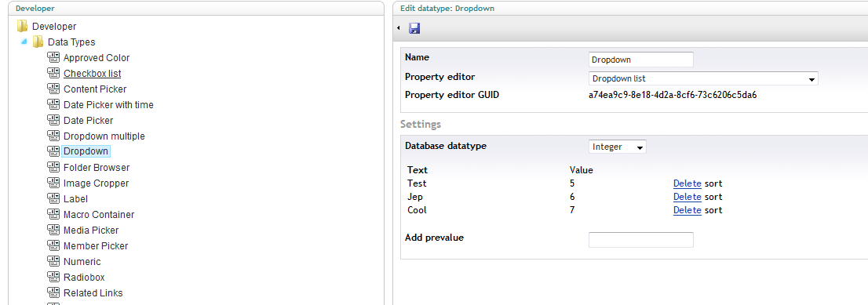Click the Date Picker with time icon

pos(53,104)
